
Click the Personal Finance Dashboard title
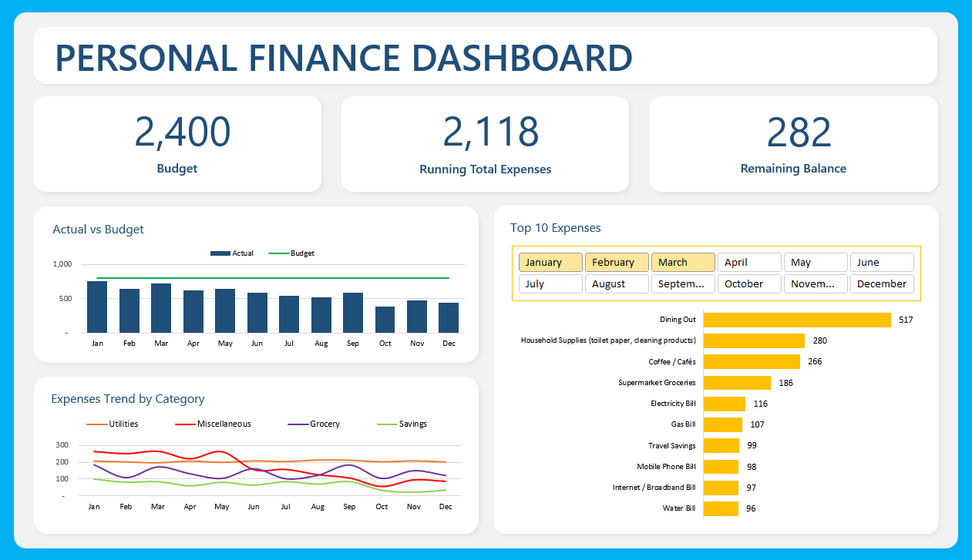point(344,59)
